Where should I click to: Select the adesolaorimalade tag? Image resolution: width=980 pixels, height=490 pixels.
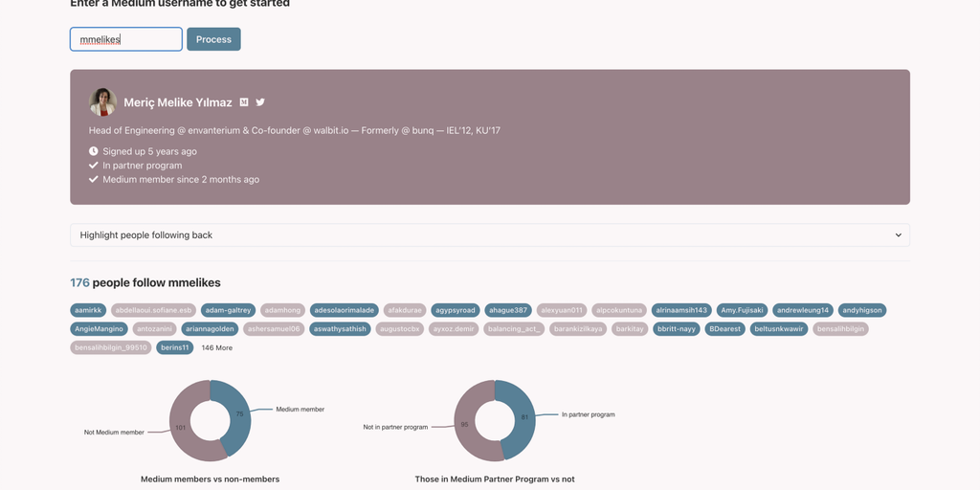point(345,310)
